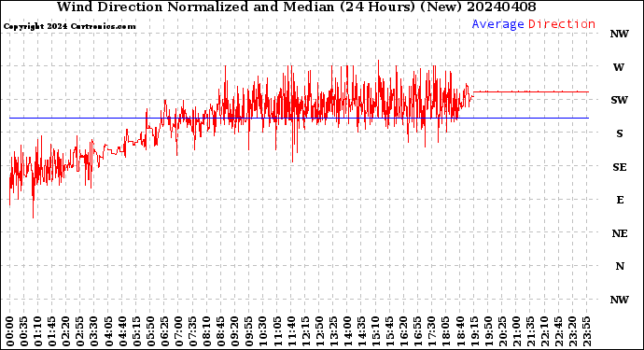Click the 12:15 time label
This screenshot has width=644, height=350.
(x=305, y=331)
